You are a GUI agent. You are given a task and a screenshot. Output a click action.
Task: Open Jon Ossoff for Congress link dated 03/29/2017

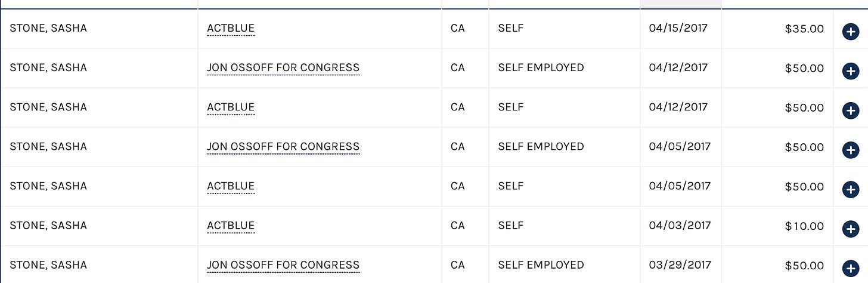[x=283, y=265]
